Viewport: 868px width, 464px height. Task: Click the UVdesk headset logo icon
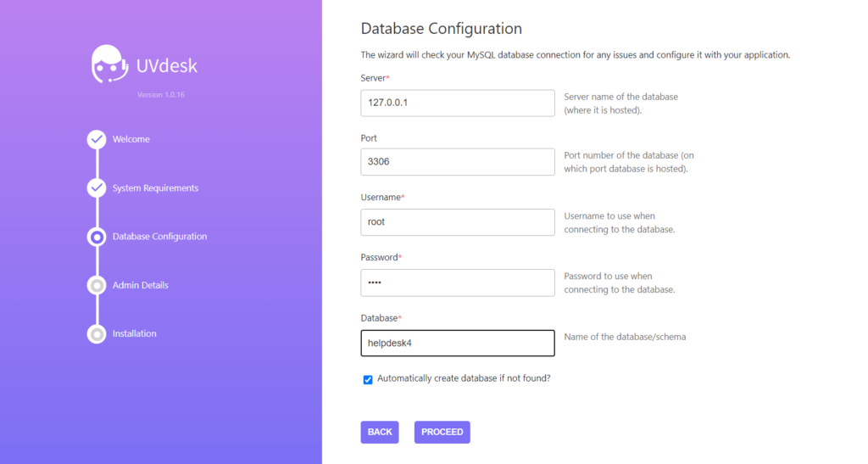(x=109, y=64)
